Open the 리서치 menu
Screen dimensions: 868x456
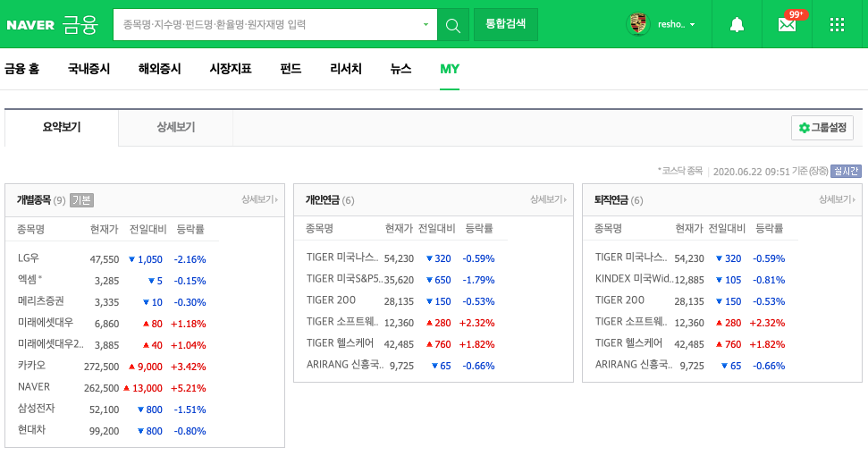[345, 69]
